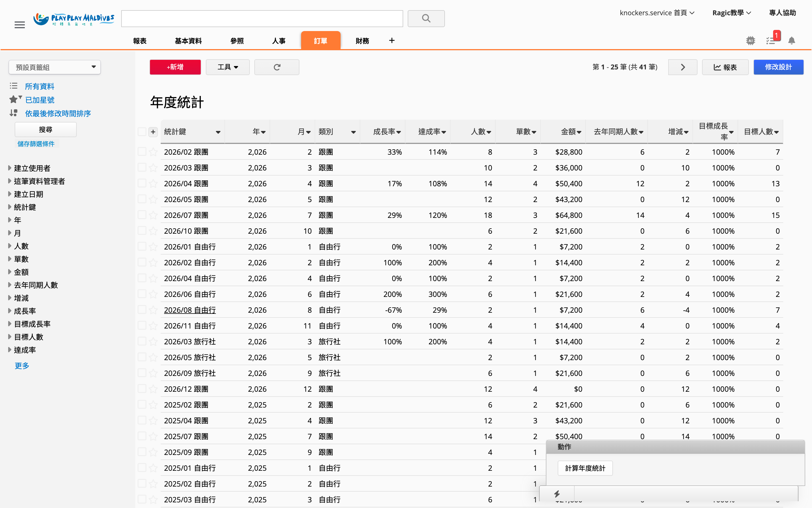Open the 2026/08 自由行 record link
The height and width of the screenshot is (508, 812).
pyautogui.click(x=190, y=310)
